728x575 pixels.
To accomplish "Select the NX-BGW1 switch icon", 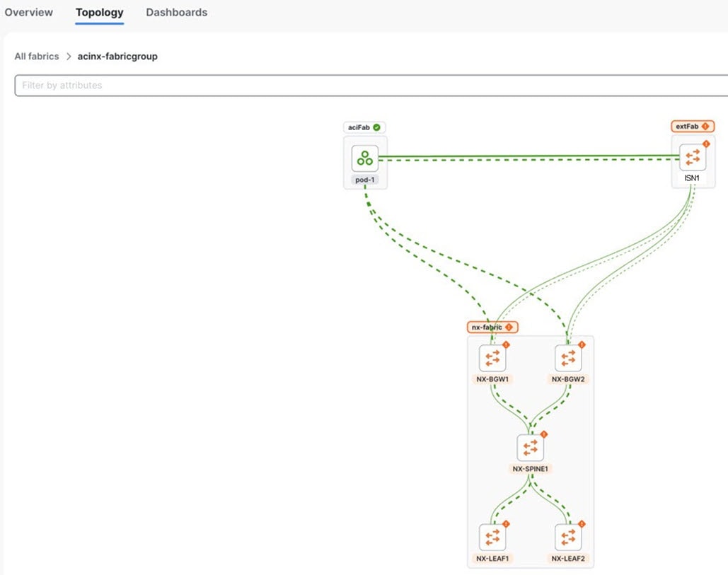I will [x=492, y=357].
